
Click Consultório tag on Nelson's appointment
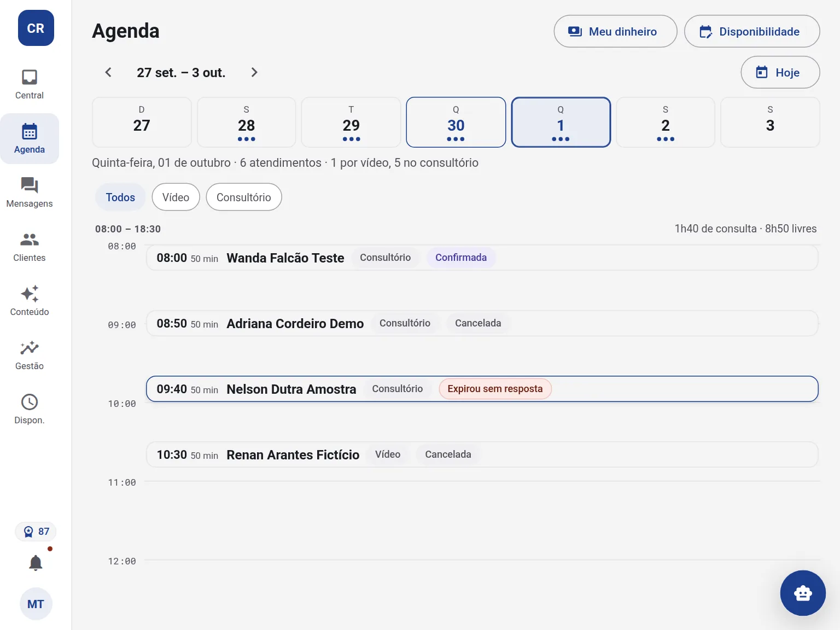398,389
